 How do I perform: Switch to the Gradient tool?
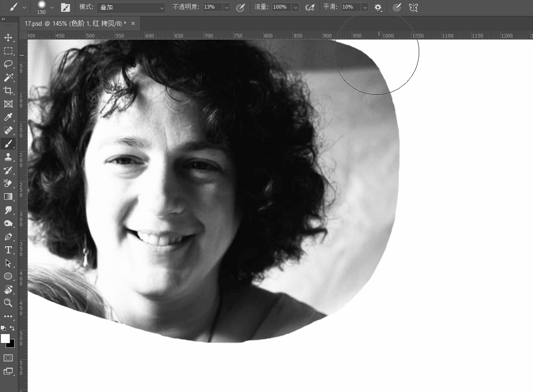(8, 196)
